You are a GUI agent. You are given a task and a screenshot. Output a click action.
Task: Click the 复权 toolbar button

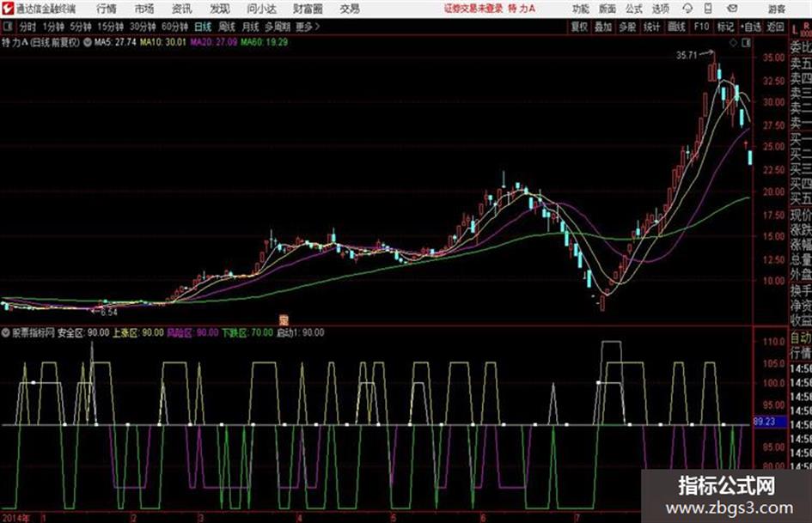point(579,27)
